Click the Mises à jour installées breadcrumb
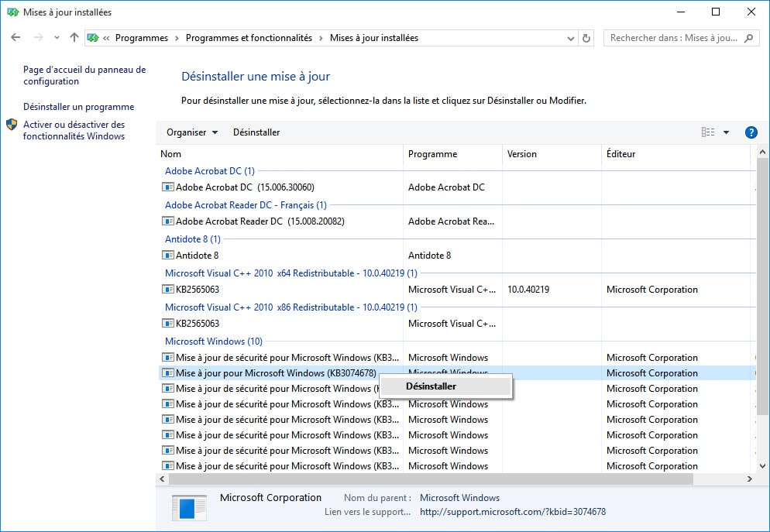This screenshot has height=532, width=770. click(374, 38)
